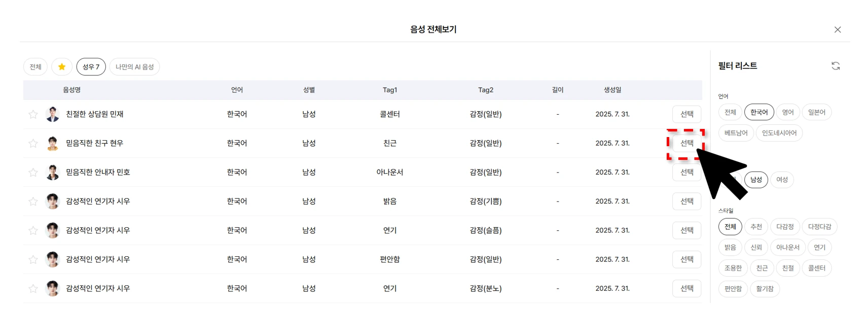Click the yellow star favorites filter
Image resolution: width=868 pixels, height=334 pixels.
pos(62,67)
